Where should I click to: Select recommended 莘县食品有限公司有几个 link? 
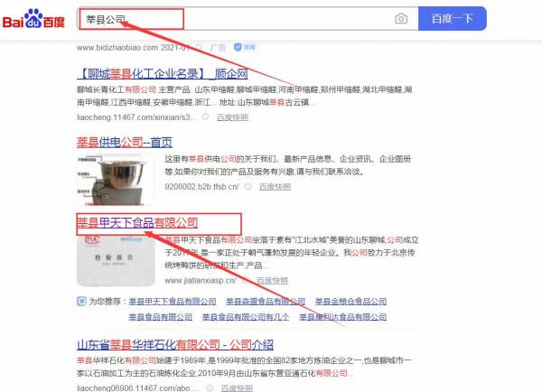pyautogui.click(x=246, y=317)
